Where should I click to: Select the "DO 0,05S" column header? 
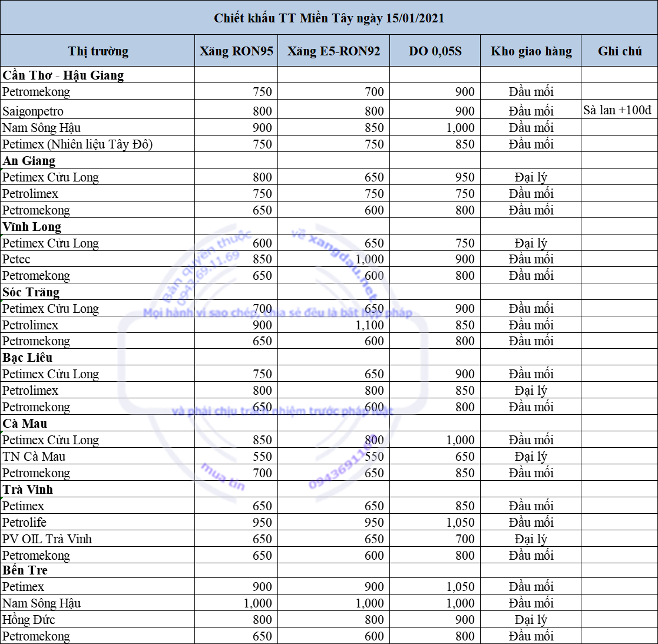click(x=435, y=51)
